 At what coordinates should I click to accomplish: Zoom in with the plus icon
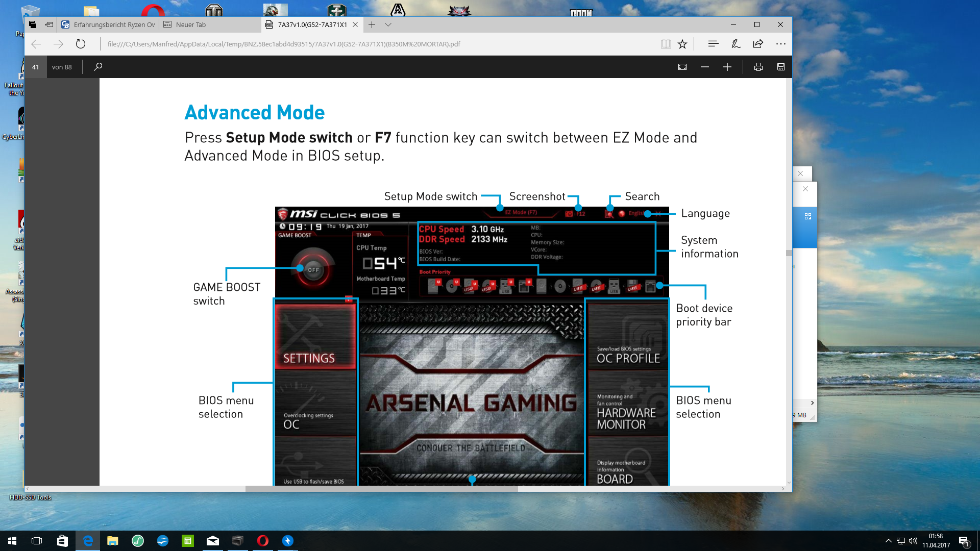click(727, 67)
